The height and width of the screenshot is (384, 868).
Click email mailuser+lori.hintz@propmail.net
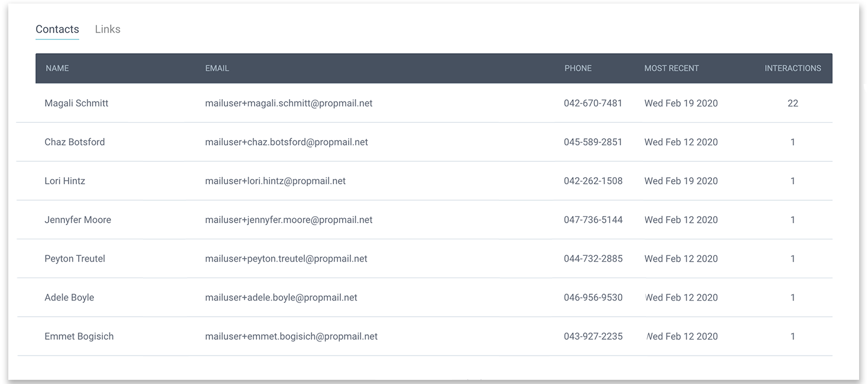pyautogui.click(x=275, y=181)
